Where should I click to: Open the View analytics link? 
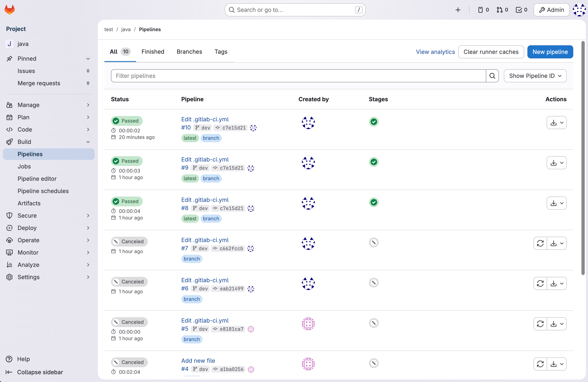(x=435, y=52)
